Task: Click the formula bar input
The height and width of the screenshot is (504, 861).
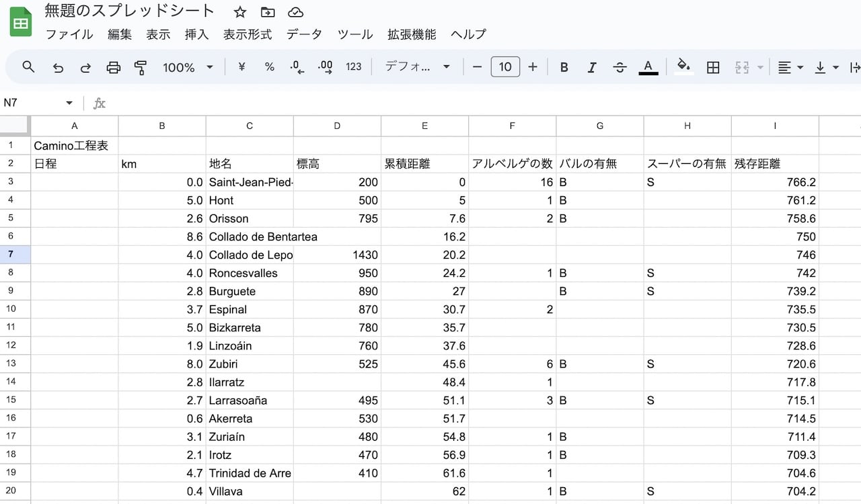Action: [x=484, y=103]
